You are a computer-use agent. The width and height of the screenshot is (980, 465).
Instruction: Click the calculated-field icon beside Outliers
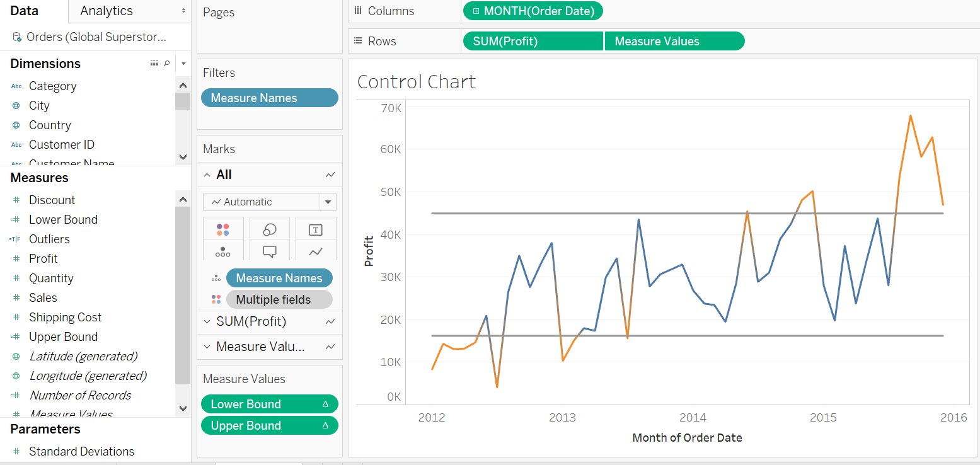pos(15,239)
